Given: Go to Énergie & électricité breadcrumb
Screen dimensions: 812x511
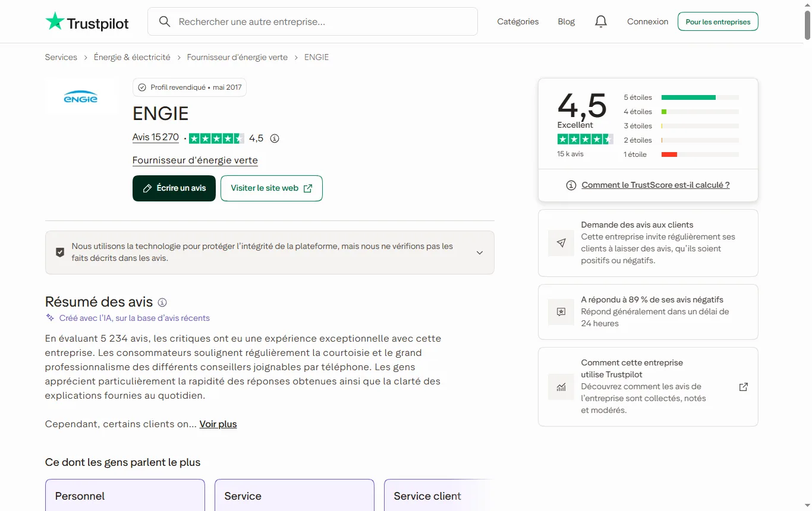Looking at the screenshot, I should (x=132, y=58).
